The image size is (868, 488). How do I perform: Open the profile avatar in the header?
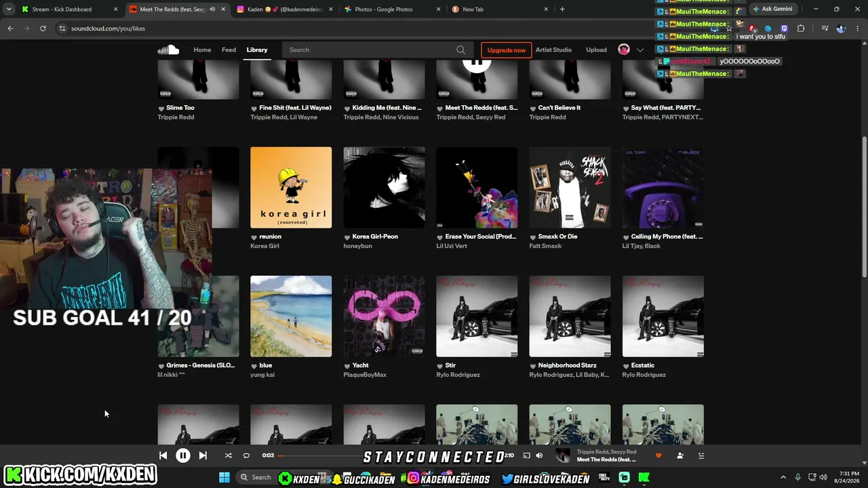[x=624, y=49]
